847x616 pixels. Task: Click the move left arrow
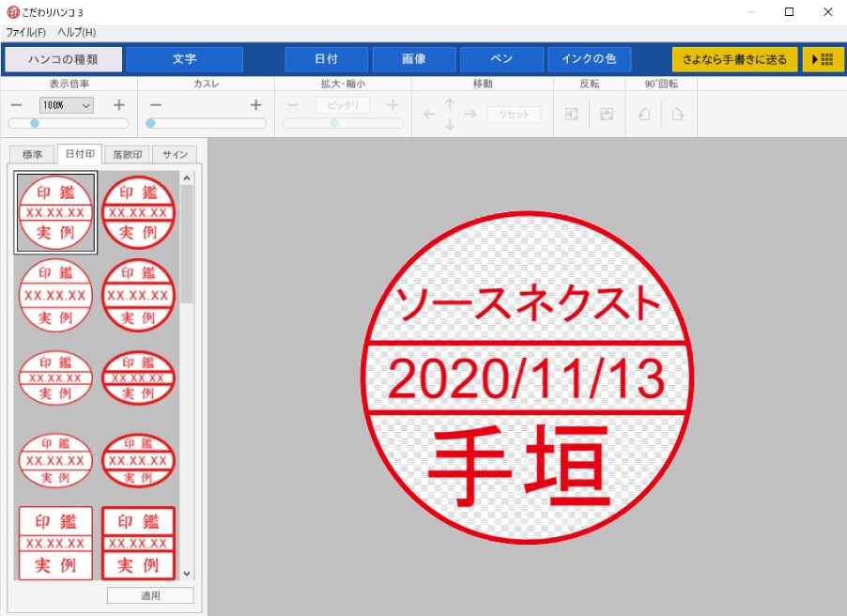[429, 114]
